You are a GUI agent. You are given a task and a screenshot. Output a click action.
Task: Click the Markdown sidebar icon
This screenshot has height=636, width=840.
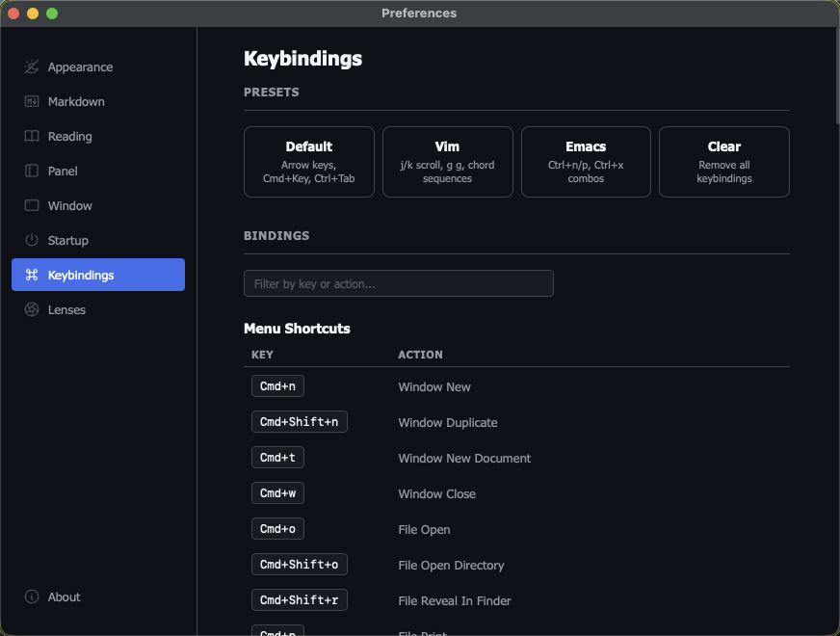(x=32, y=101)
